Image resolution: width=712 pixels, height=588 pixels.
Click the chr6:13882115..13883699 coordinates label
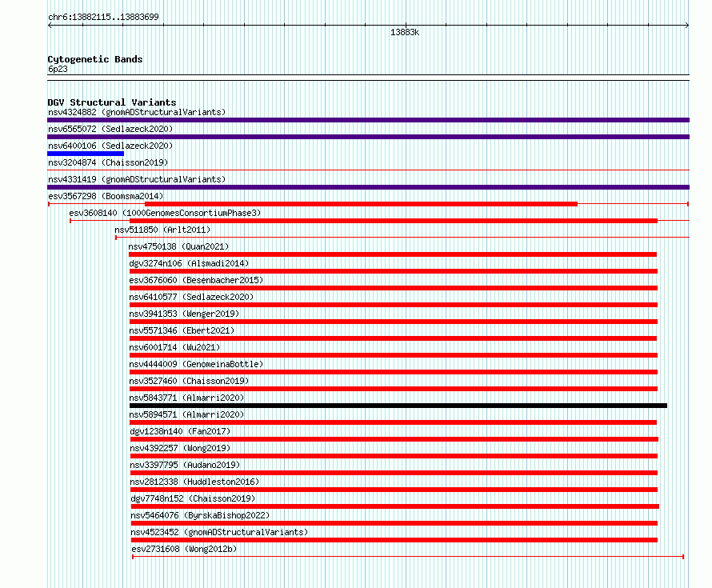[103, 17]
